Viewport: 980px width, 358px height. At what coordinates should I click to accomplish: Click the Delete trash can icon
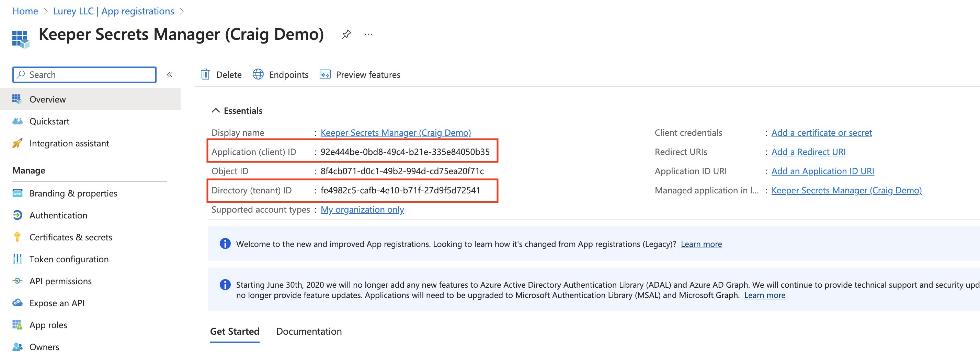[205, 74]
